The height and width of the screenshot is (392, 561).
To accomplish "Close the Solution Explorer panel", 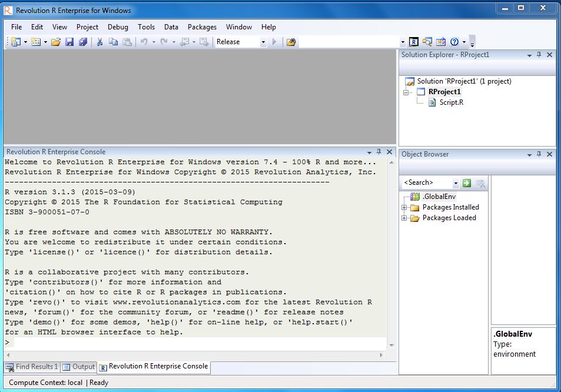I will (x=550, y=55).
